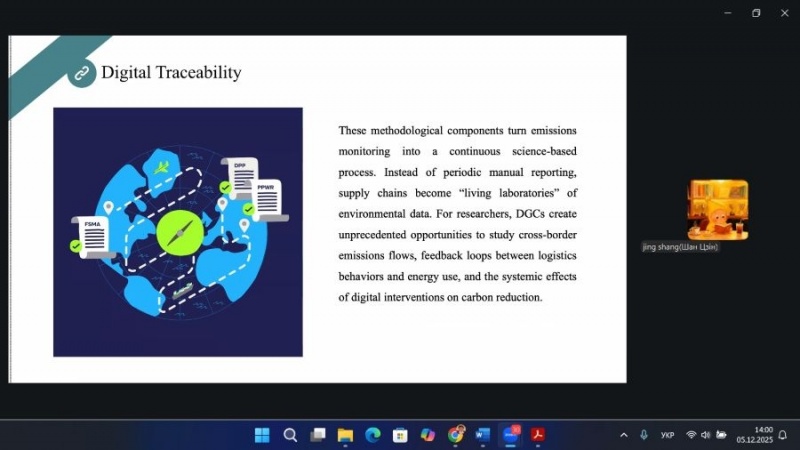Open the Copilot app on taskbar
800x450 pixels.
click(428, 435)
